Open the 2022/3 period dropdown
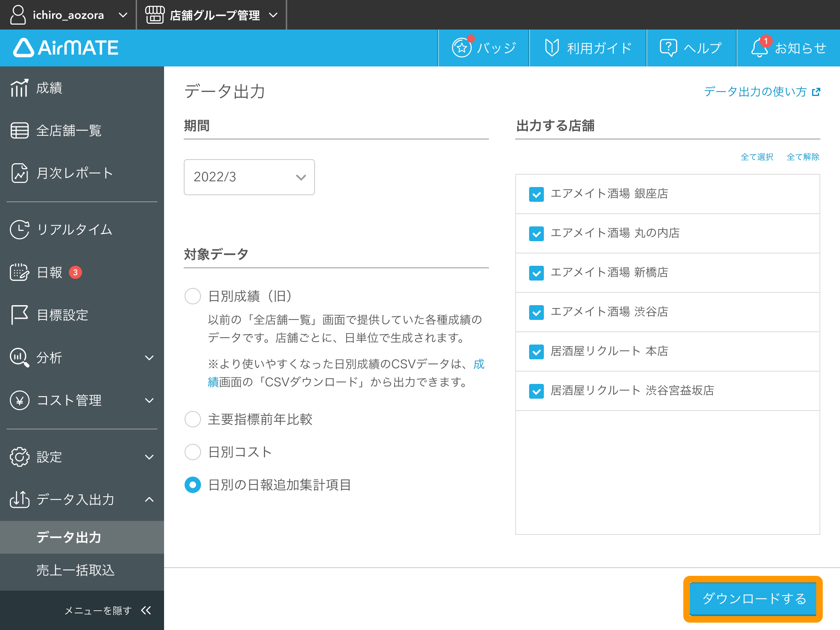The height and width of the screenshot is (630, 840). (x=249, y=177)
